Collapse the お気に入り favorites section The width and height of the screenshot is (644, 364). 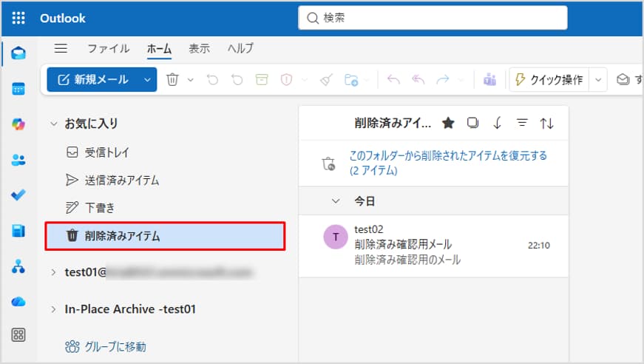click(x=53, y=124)
